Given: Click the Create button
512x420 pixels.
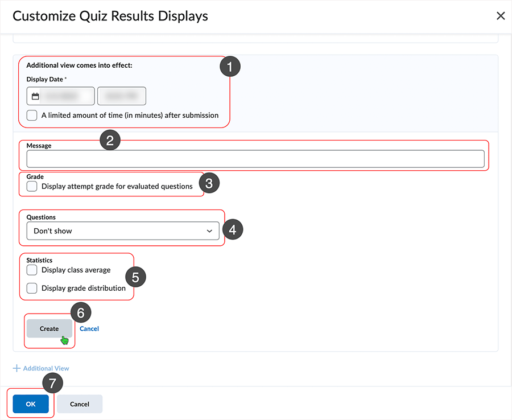Looking at the screenshot, I should (x=49, y=328).
